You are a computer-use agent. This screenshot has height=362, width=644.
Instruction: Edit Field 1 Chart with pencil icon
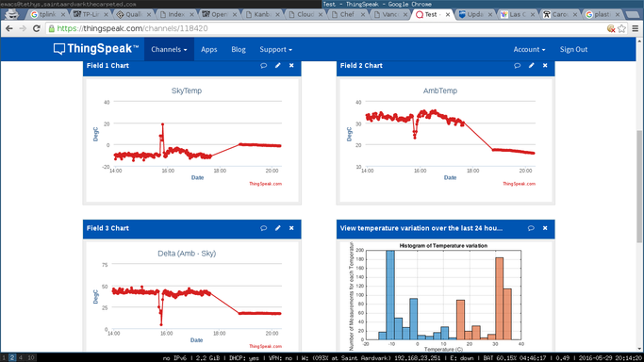[278, 66]
